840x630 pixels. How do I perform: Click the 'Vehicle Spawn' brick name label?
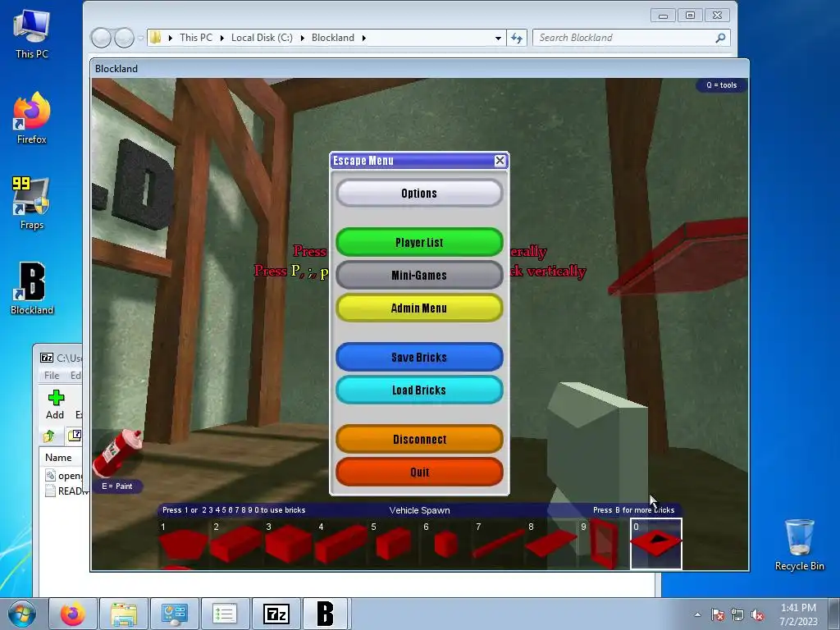419,510
